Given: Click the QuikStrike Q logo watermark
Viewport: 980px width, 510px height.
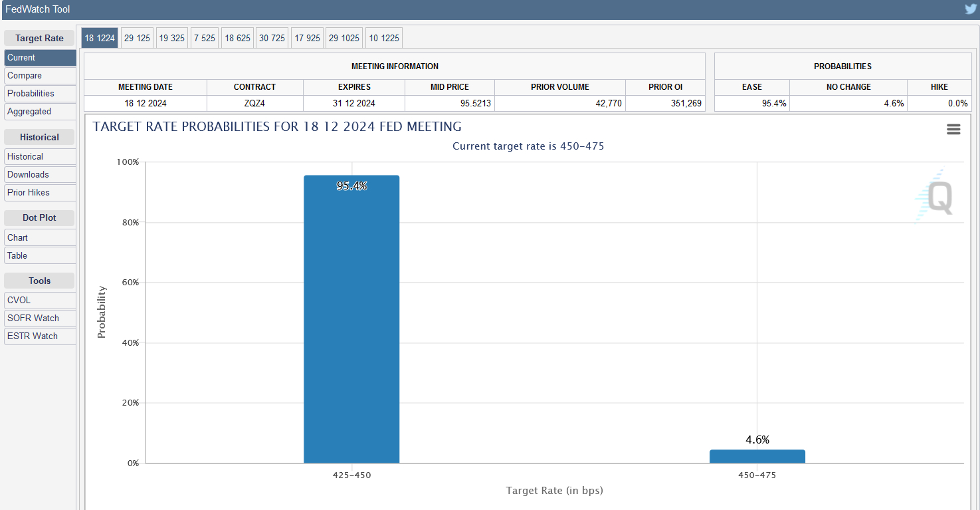Looking at the screenshot, I should (935, 197).
